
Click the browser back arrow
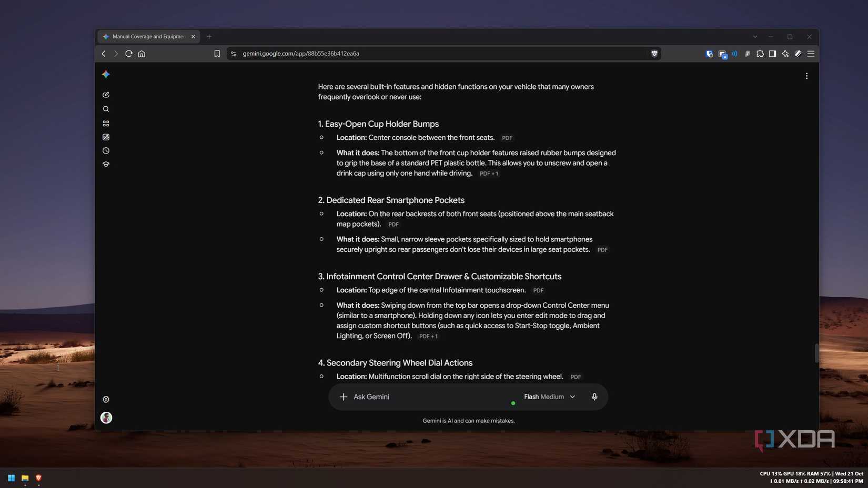tap(104, 54)
